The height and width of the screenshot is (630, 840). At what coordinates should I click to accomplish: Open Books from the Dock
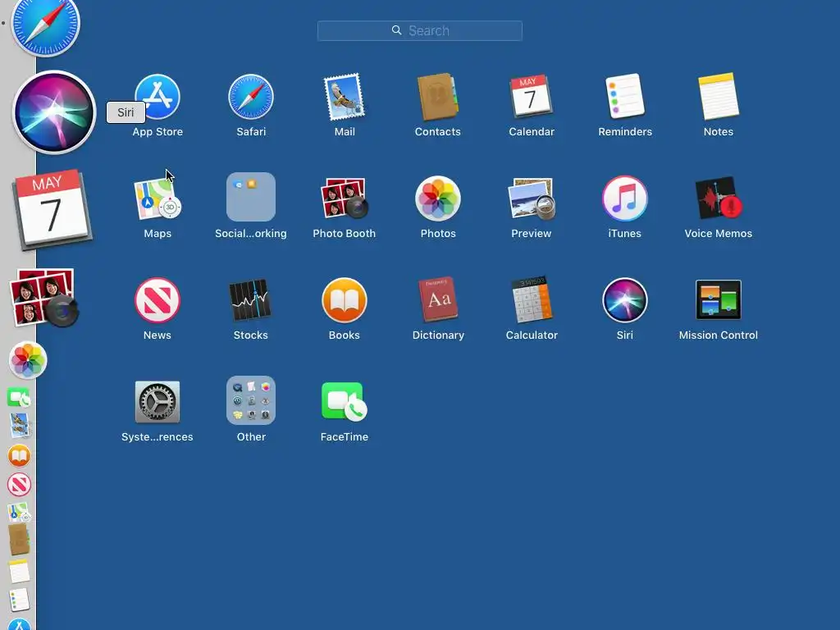[x=20, y=456]
